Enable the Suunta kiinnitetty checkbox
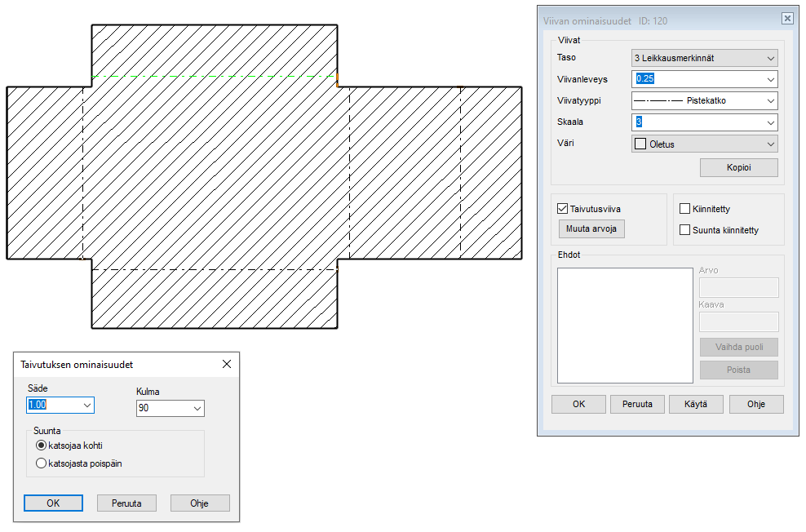 pyautogui.click(x=685, y=230)
